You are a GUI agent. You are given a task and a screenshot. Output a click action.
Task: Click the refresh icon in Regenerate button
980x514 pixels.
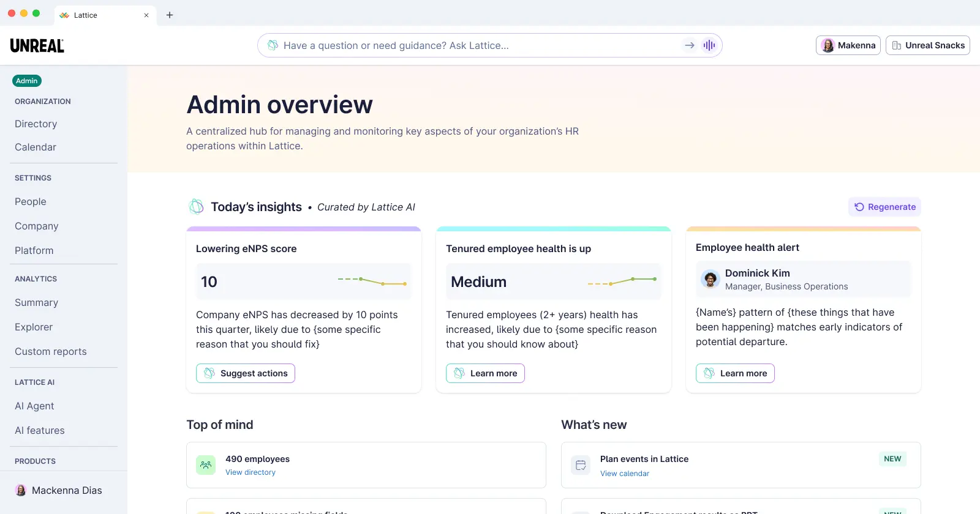click(x=859, y=207)
